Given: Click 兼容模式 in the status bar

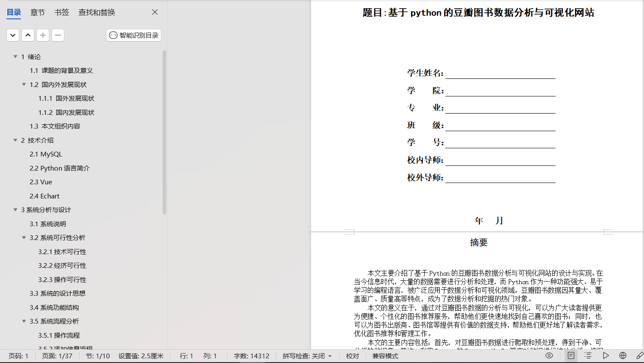Looking at the screenshot, I should pos(385,356).
